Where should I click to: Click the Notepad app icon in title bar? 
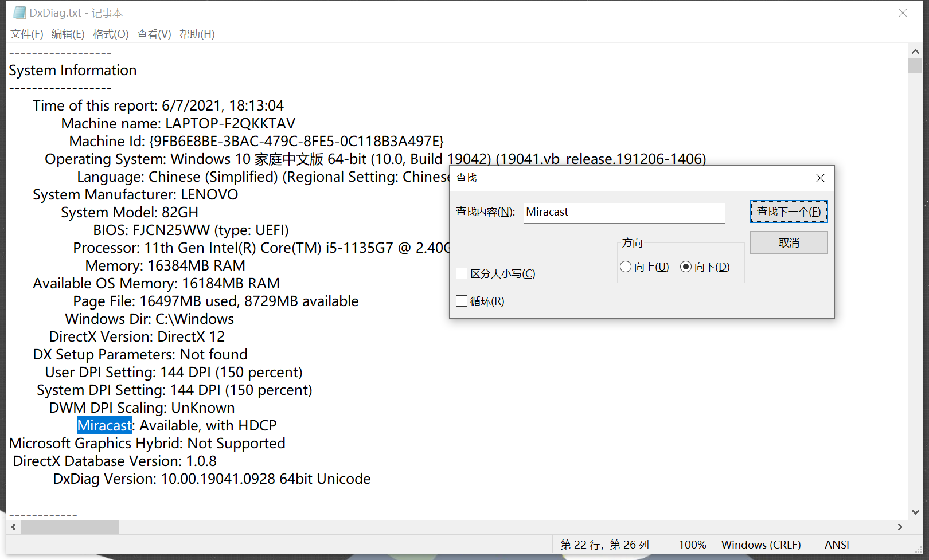tap(19, 13)
